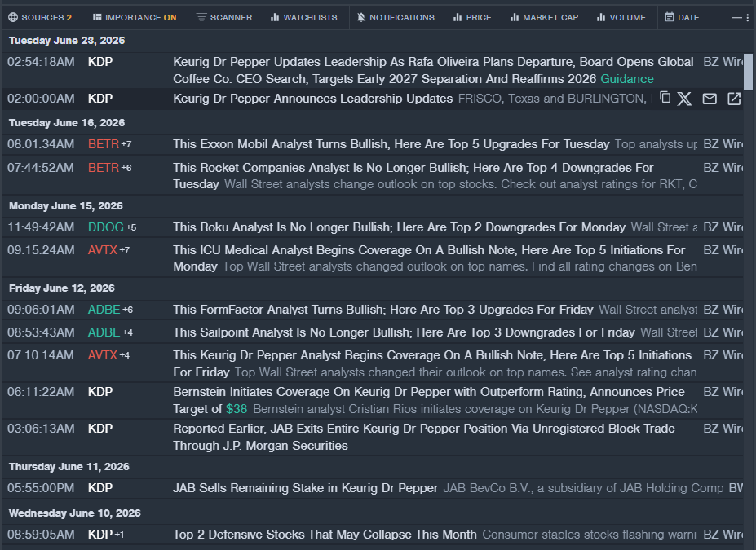The height and width of the screenshot is (550, 756).
Task: Open JAB Sells Remaining Stake headline
Action: [x=305, y=488]
